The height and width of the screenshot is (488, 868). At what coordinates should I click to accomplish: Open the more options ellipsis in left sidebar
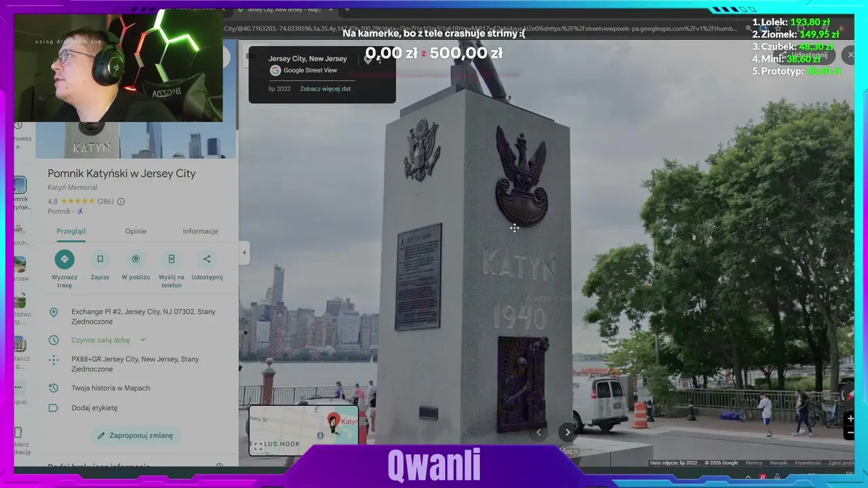point(18,388)
